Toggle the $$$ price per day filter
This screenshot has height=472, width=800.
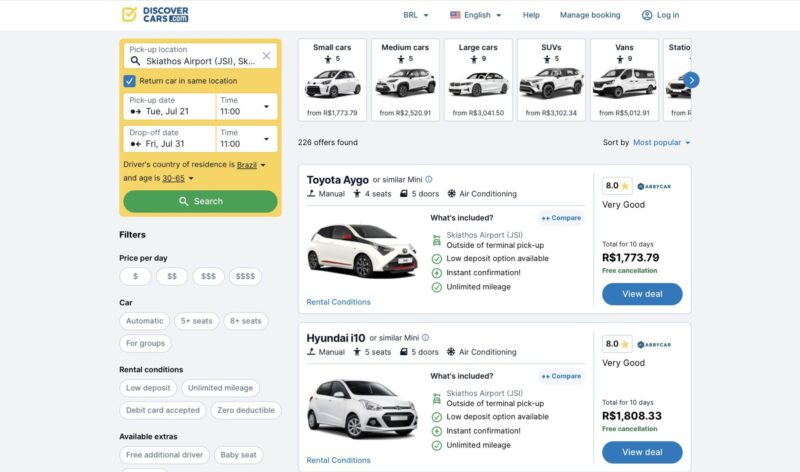pos(208,276)
